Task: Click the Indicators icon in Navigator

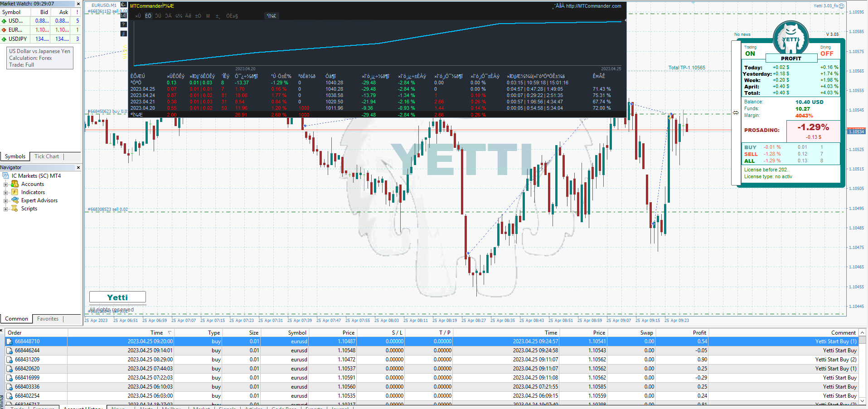Action: coord(15,192)
